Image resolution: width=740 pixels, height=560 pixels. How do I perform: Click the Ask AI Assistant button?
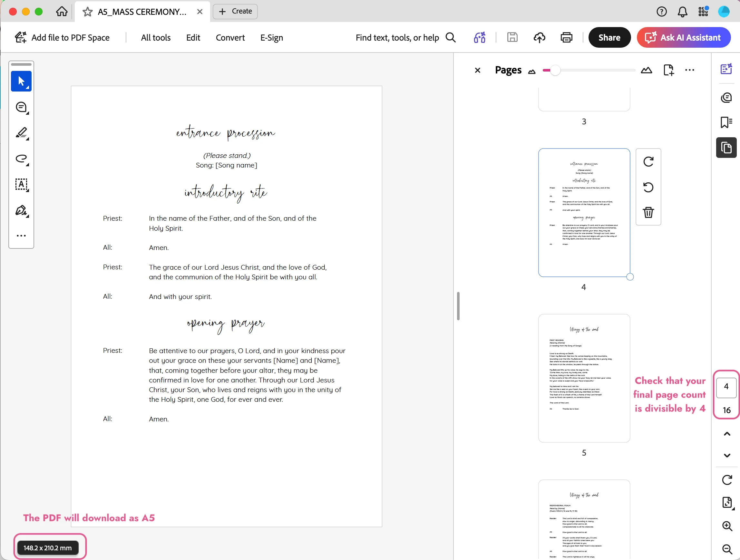pos(684,37)
